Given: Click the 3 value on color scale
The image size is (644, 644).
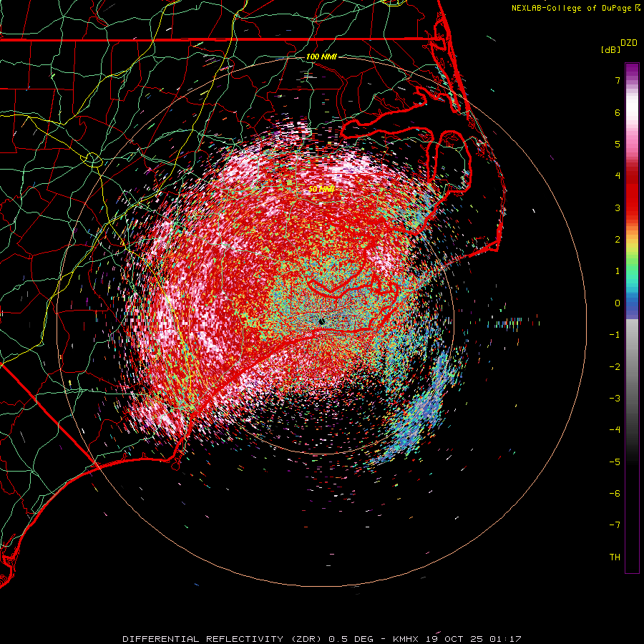Looking at the screenshot, I should (x=618, y=208).
